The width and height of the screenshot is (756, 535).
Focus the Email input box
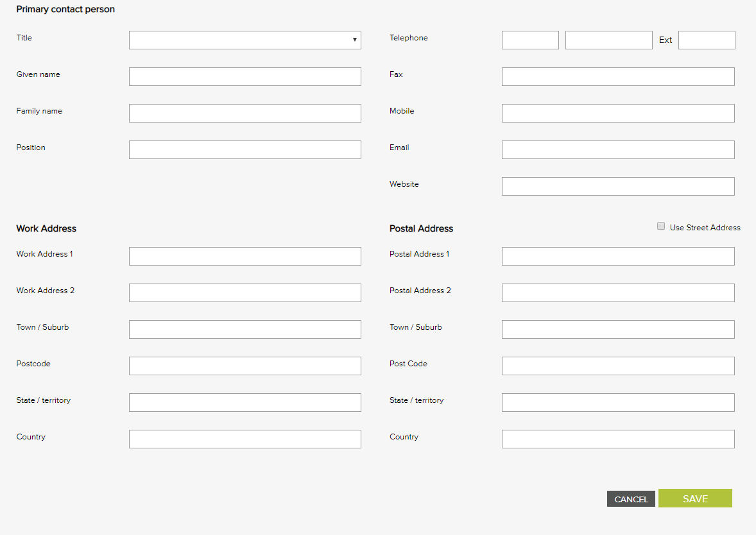pyautogui.click(x=618, y=149)
